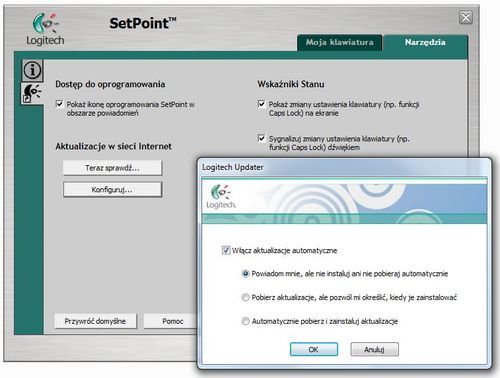Open the info icon in the SetPoint sidebar
Screen dimensions: 500x378
[x=32, y=70]
